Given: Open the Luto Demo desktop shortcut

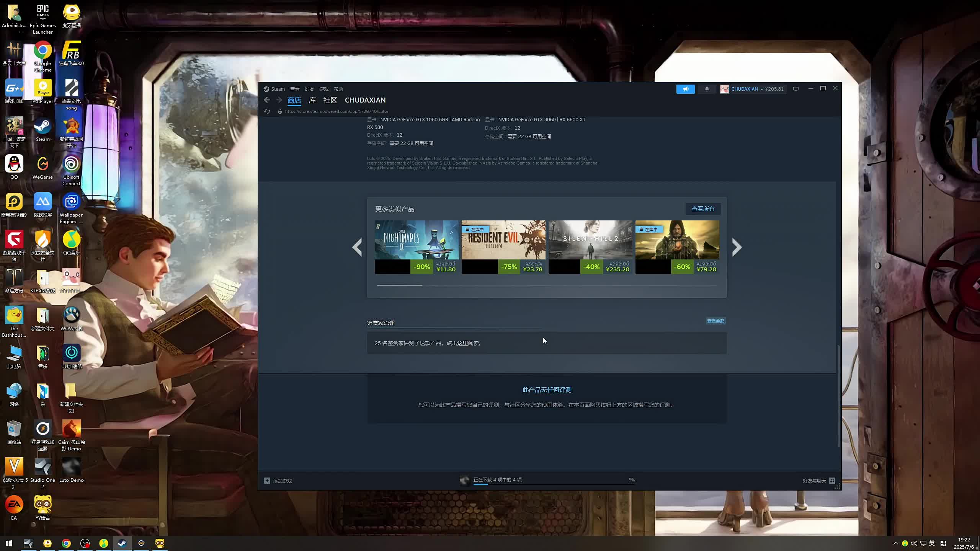Looking at the screenshot, I should pos(71,470).
